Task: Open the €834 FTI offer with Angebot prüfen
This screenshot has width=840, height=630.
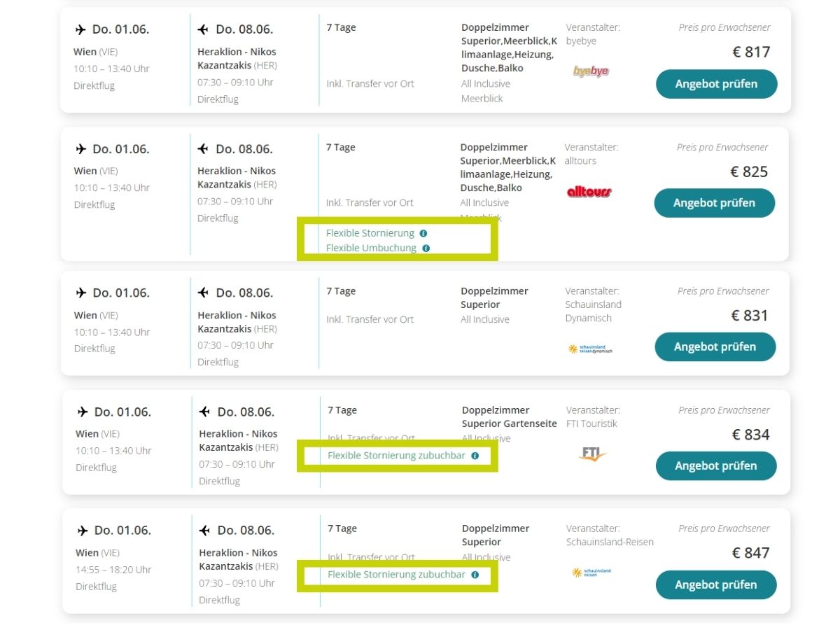Action: (x=715, y=465)
